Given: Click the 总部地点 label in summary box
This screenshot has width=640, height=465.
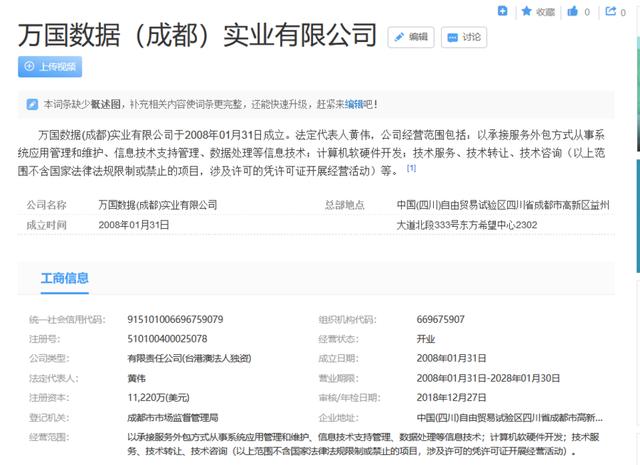Looking at the screenshot, I should point(344,205).
